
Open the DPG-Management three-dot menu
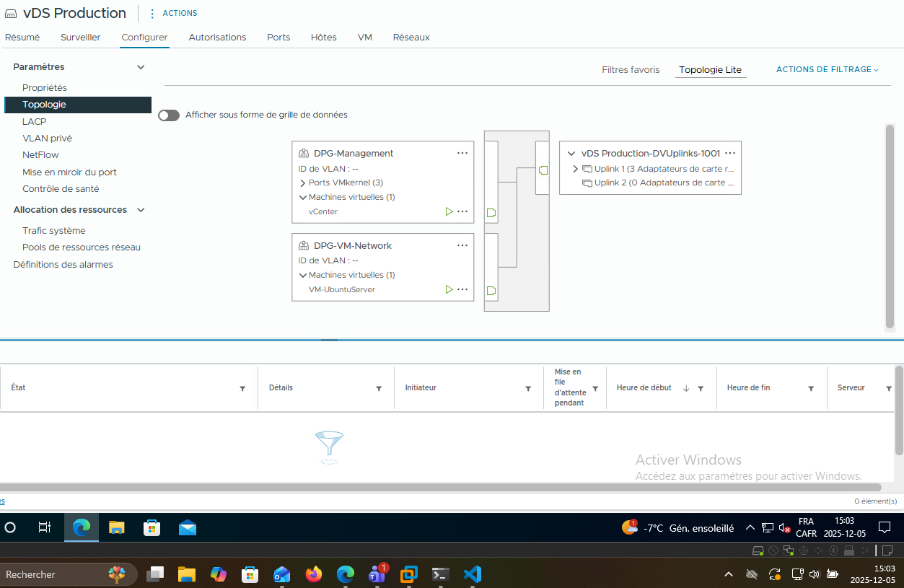tap(462, 153)
